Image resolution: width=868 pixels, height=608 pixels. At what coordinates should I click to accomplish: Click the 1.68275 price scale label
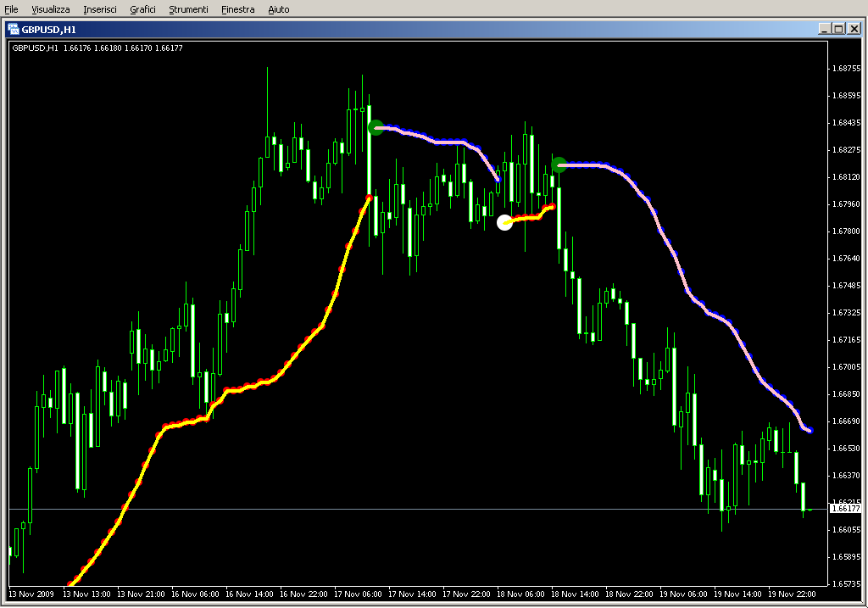[847, 150]
